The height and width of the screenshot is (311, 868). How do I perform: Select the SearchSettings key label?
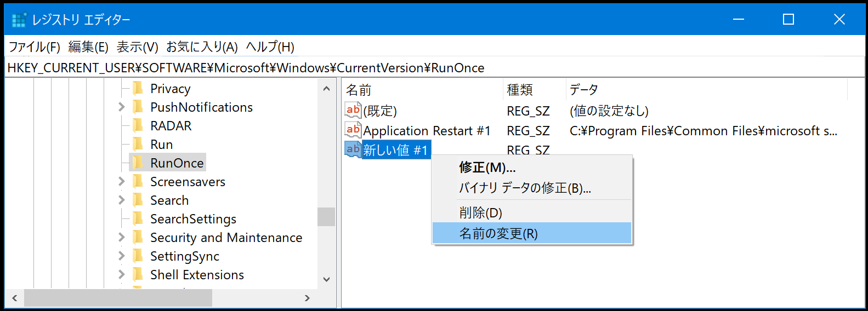(194, 218)
